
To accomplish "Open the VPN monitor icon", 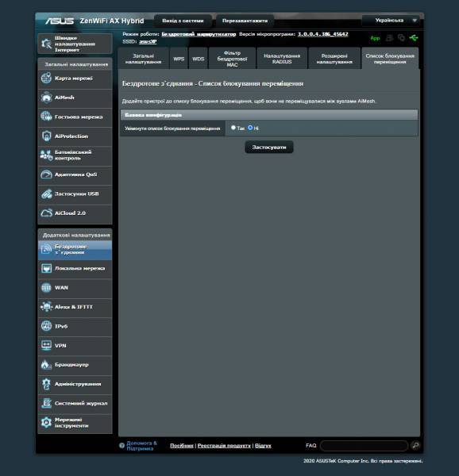I will 46,345.
